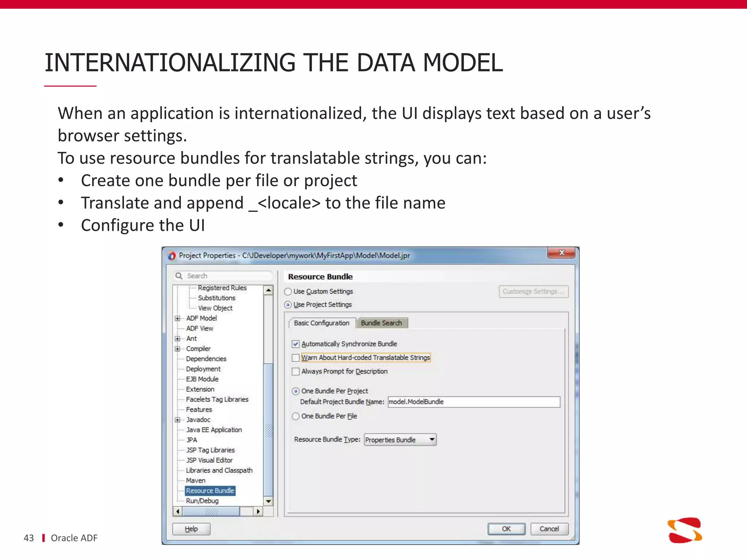Click the Cancel button
This screenshot has height=560, width=747.
[x=549, y=529]
